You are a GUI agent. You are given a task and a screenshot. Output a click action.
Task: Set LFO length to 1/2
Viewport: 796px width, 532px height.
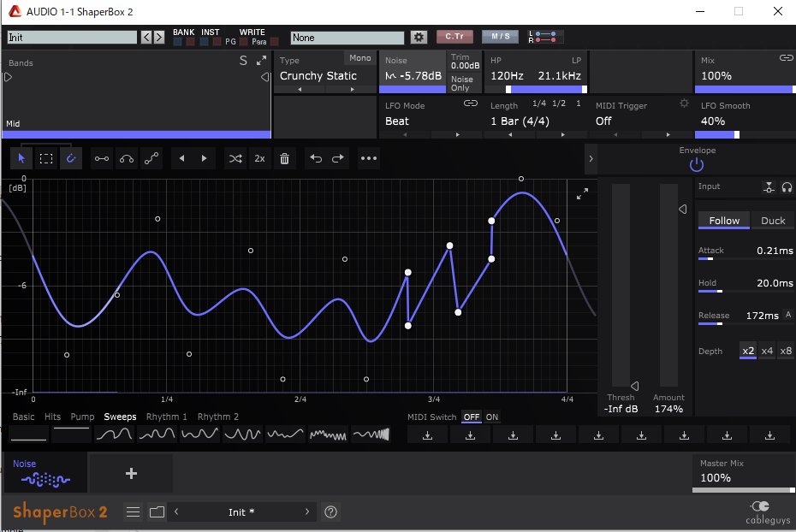(x=559, y=103)
